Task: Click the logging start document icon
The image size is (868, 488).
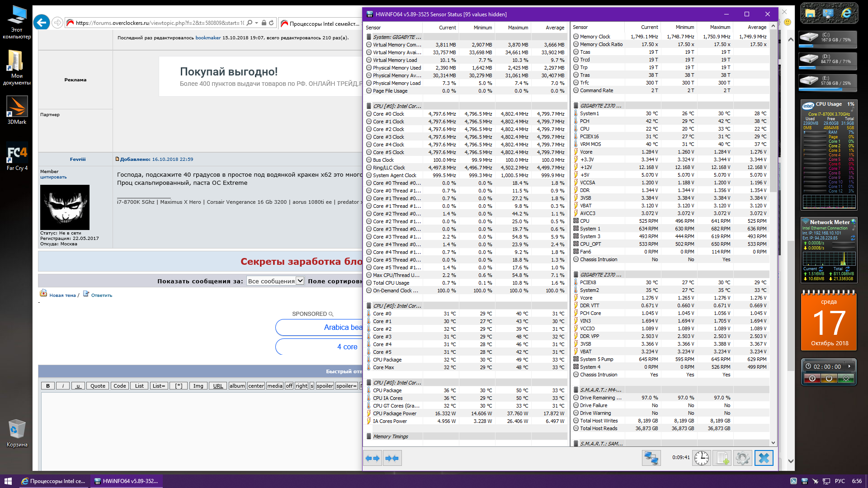Action: pos(722,458)
